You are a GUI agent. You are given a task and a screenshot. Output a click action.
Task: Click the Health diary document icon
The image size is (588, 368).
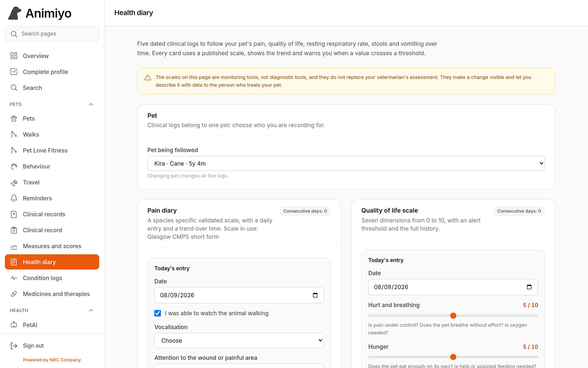click(x=14, y=262)
